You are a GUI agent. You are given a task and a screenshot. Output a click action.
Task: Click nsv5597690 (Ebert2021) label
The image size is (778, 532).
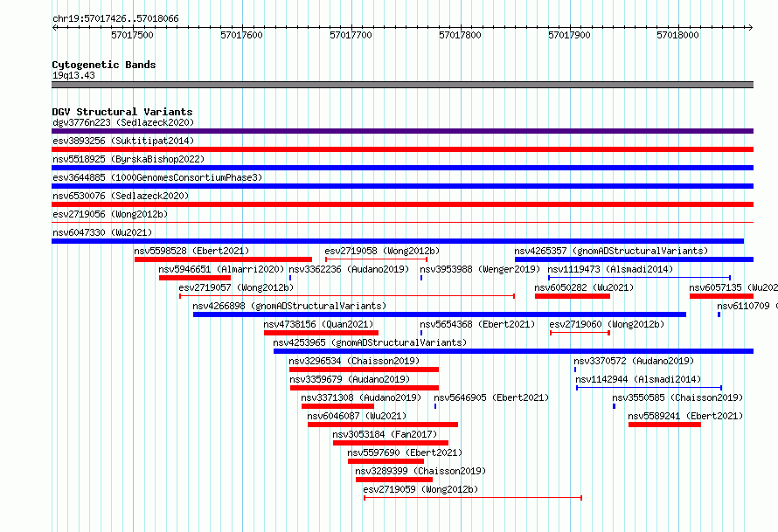[x=405, y=453]
